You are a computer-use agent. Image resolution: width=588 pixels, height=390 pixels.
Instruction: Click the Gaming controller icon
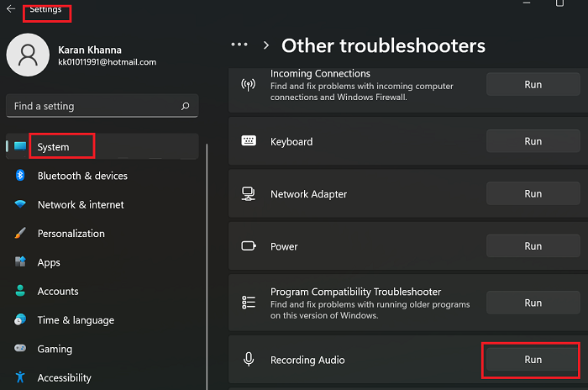point(20,349)
